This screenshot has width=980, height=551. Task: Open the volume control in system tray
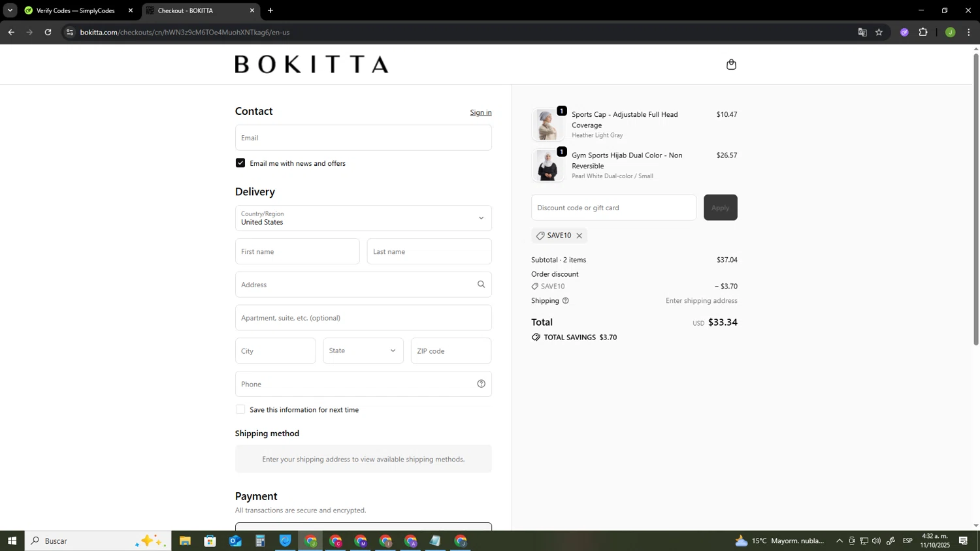876,541
